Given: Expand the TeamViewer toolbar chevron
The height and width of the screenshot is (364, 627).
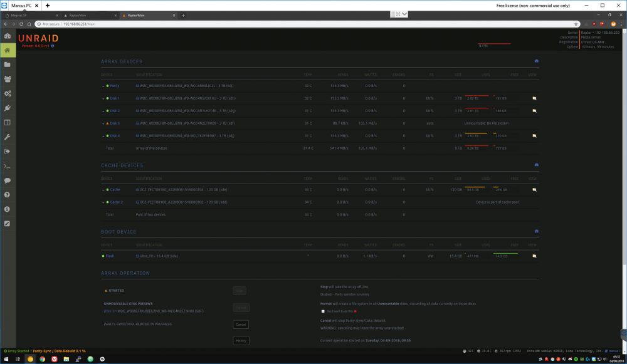Looking at the screenshot, I should pyautogui.click(x=404, y=14).
